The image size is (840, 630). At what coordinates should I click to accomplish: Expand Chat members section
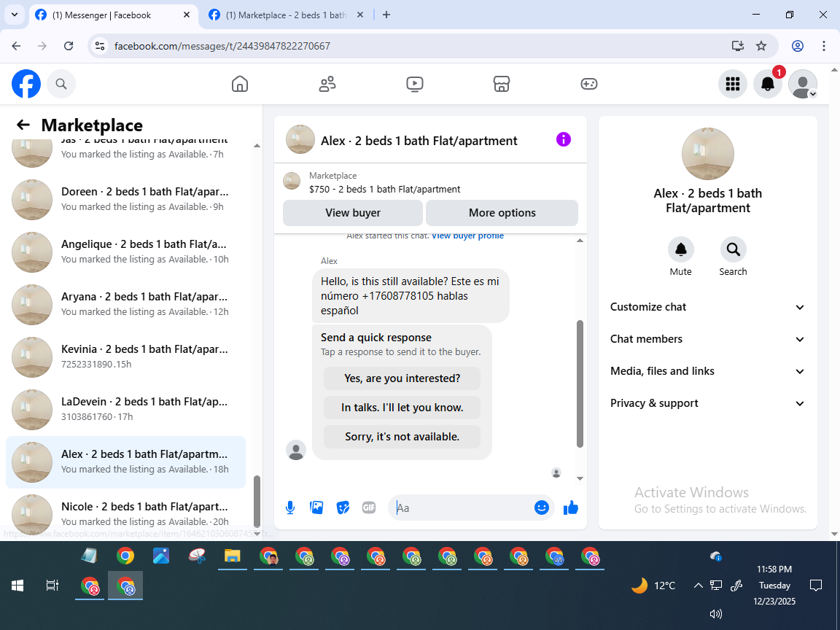point(707,339)
